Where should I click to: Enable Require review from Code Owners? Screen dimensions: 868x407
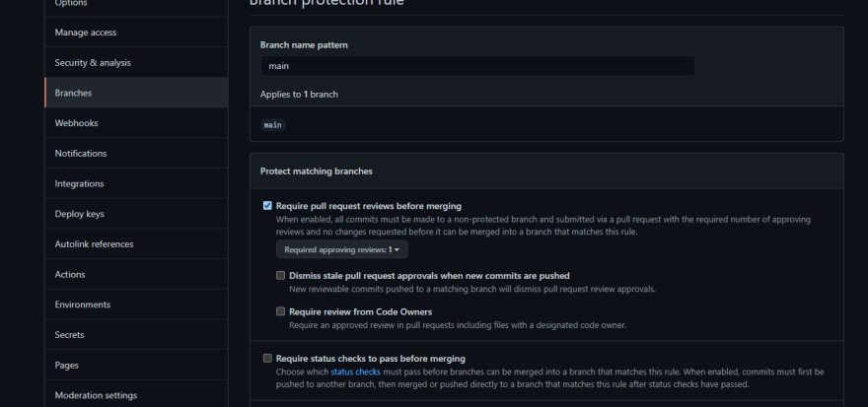click(281, 311)
